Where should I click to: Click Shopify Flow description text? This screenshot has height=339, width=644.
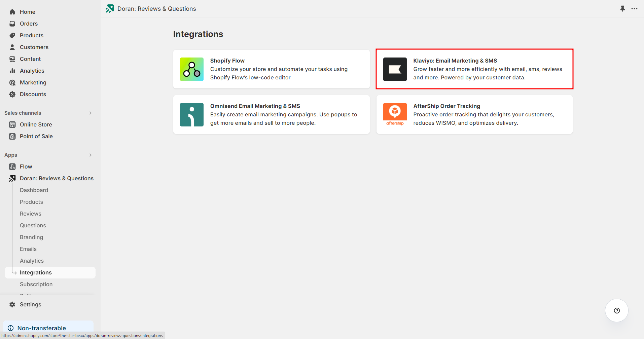pyautogui.click(x=279, y=73)
